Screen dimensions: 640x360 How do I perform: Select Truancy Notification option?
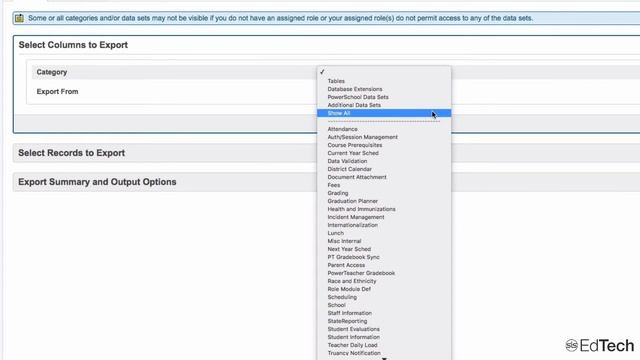coord(354,353)
